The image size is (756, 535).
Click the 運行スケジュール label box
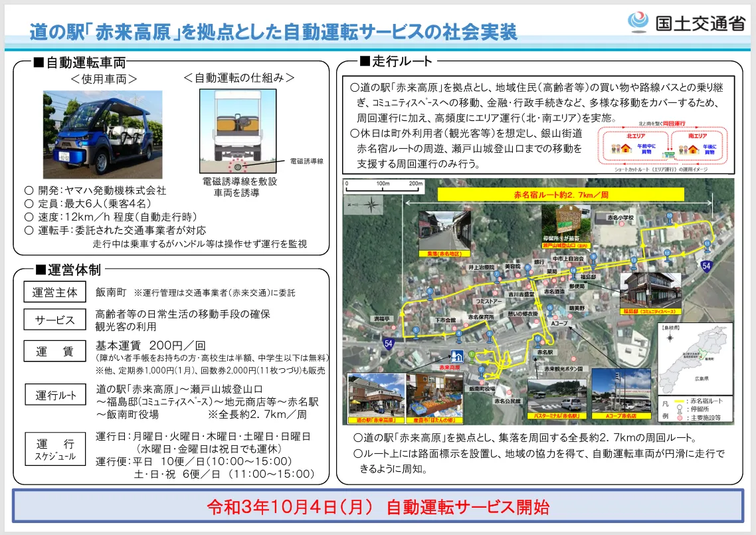coord(55,449)
